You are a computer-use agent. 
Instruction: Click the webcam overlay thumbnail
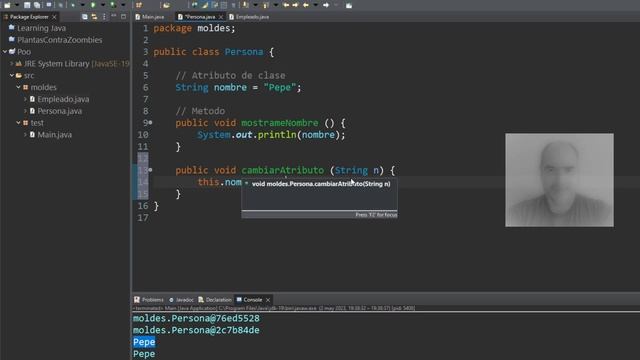pyautogui.click(x=559, y=180)
